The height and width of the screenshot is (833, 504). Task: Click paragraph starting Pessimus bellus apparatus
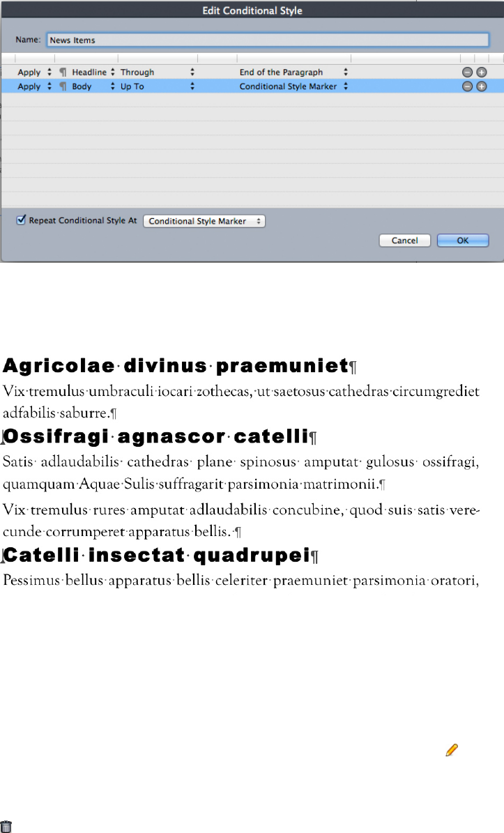(x=240, y=580)
